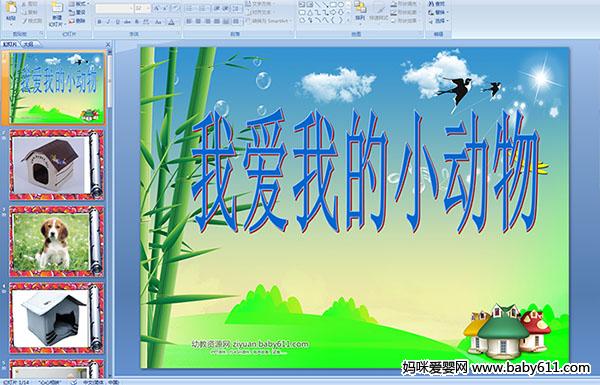
Task: Click the Increase Indent icon
Action: (x=226, y=8)
